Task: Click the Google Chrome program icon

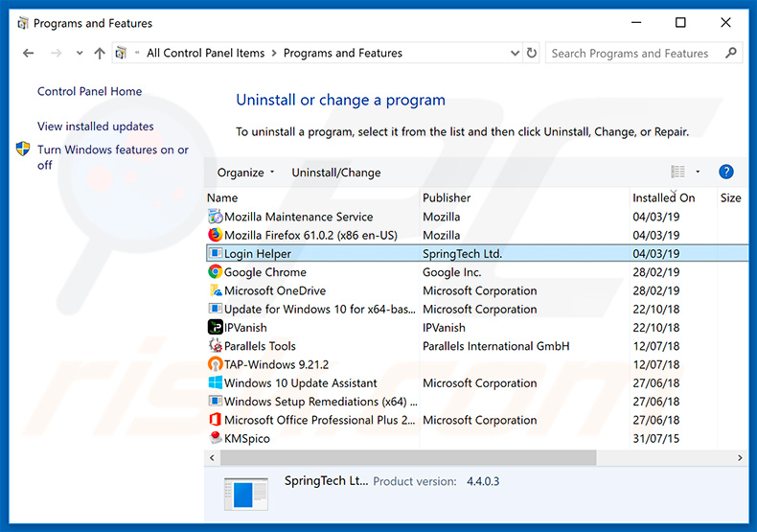Action: (216, 272)
